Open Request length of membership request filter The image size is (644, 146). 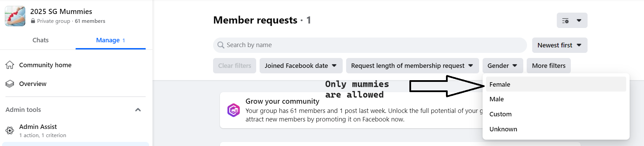(412, 66)
